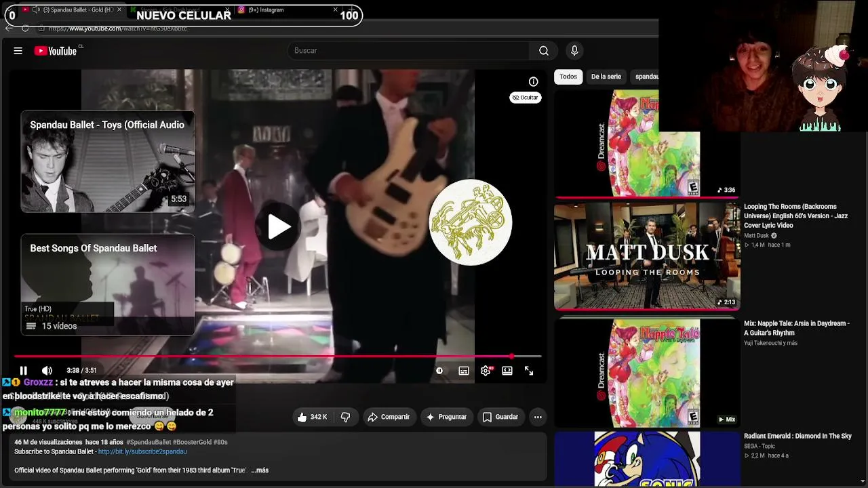Click the 3:38 / 3:51 time display

click(x=81, y=371)
